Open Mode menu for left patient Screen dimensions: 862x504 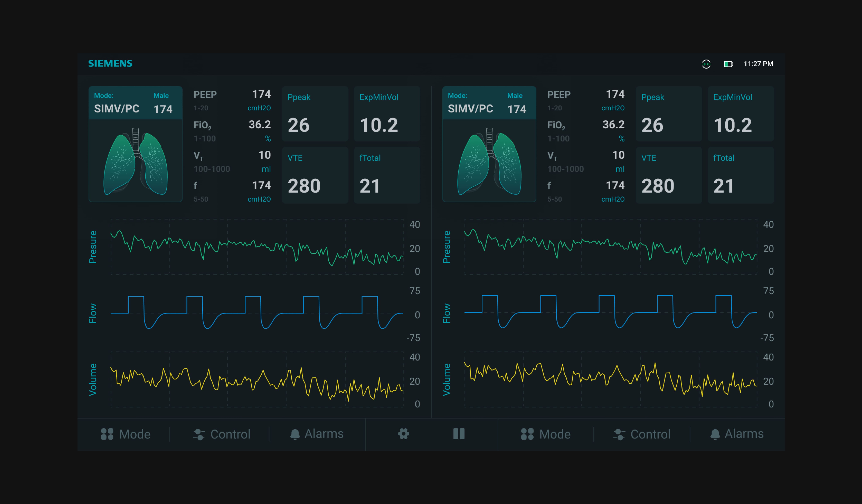pos(126,434)
